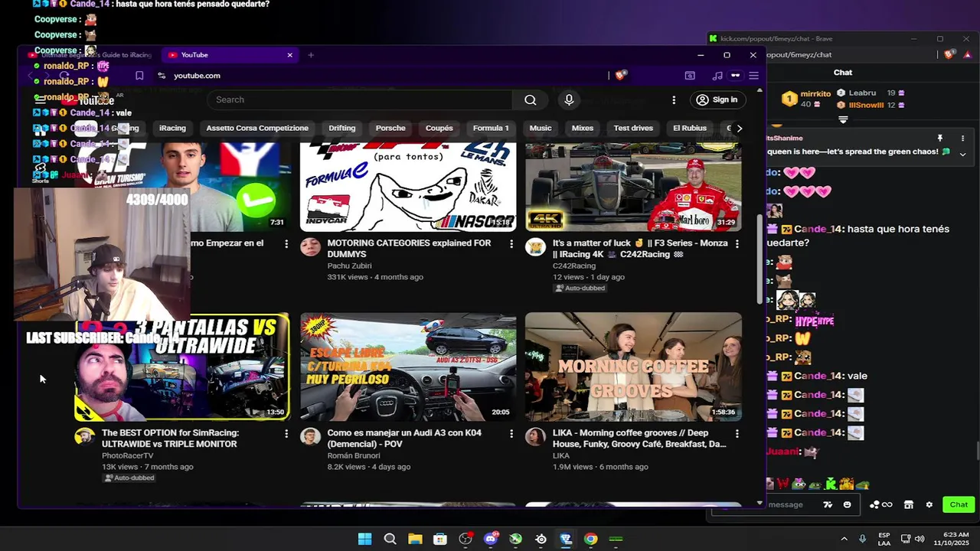Open the Brave hamburger main menu
This screenshot has height=551, width=980.
(x=754, y=75)
